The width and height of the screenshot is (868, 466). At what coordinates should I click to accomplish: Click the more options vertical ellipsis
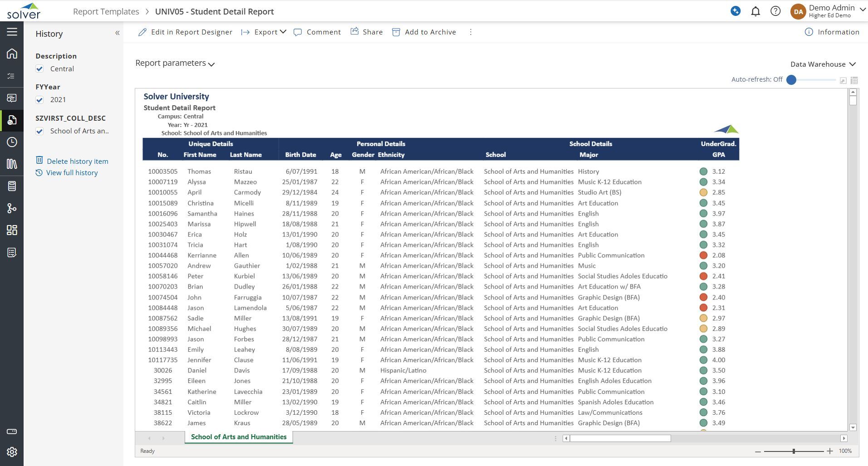click(471, 32)
